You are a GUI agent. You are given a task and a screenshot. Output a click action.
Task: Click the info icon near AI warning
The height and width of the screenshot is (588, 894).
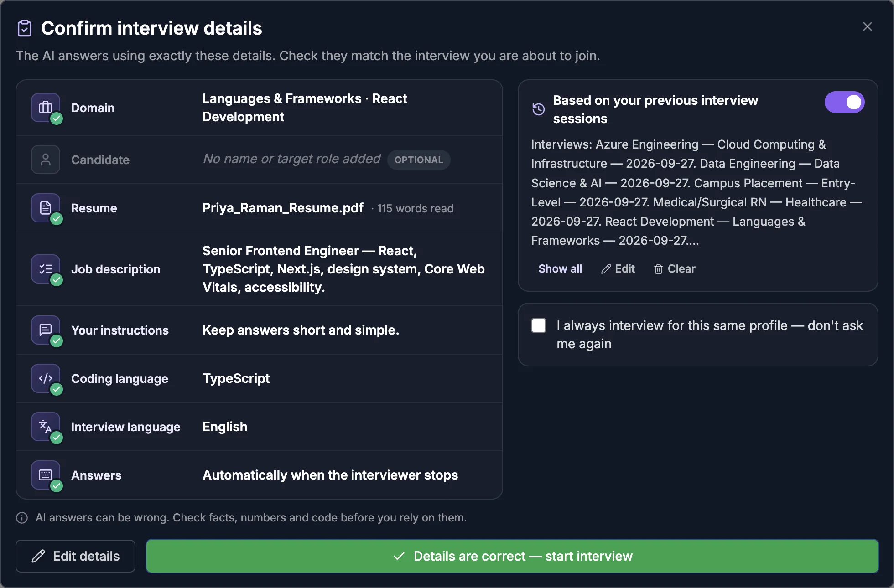pyautogui.click(x=22, y=518)
